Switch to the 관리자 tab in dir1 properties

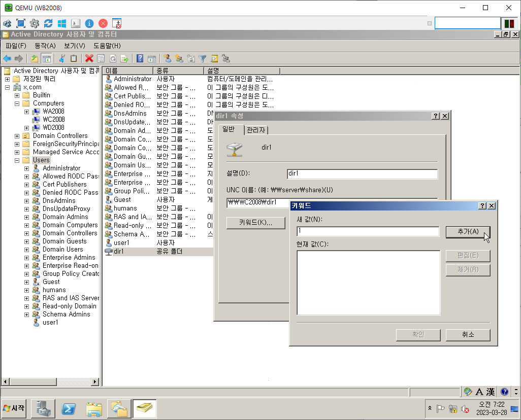[256, 130]
